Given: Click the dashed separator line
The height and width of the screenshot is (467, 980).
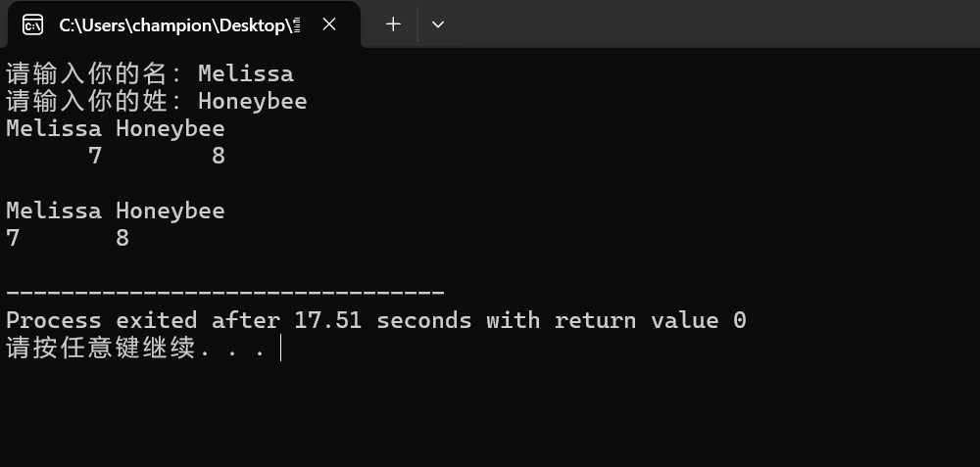Looking at the screenshot, I should pyautogui.click(x=225, y=292).
